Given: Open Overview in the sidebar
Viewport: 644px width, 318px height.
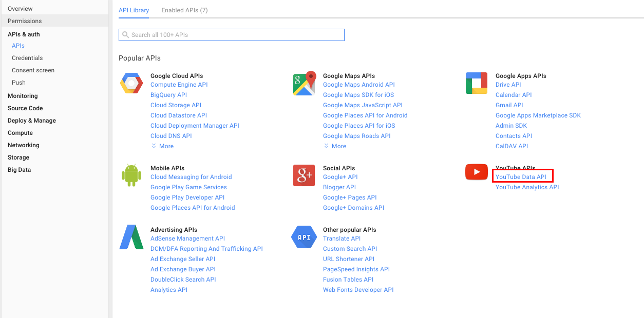Looking at the screenshot, I should [20, 9].
